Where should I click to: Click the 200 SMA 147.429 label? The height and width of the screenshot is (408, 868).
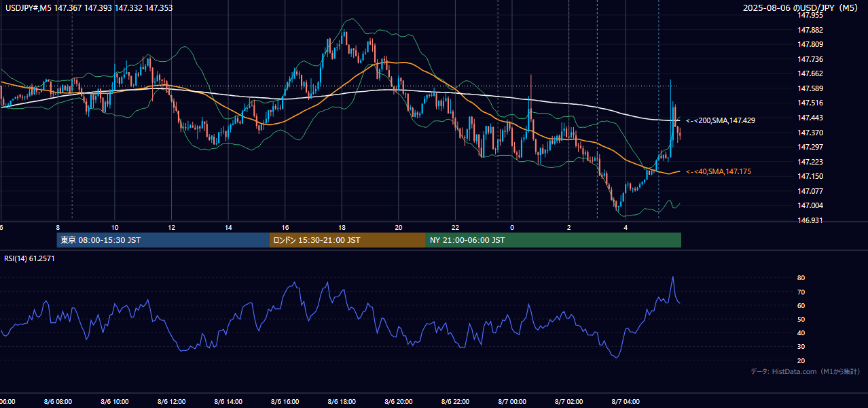pos(720,120)
